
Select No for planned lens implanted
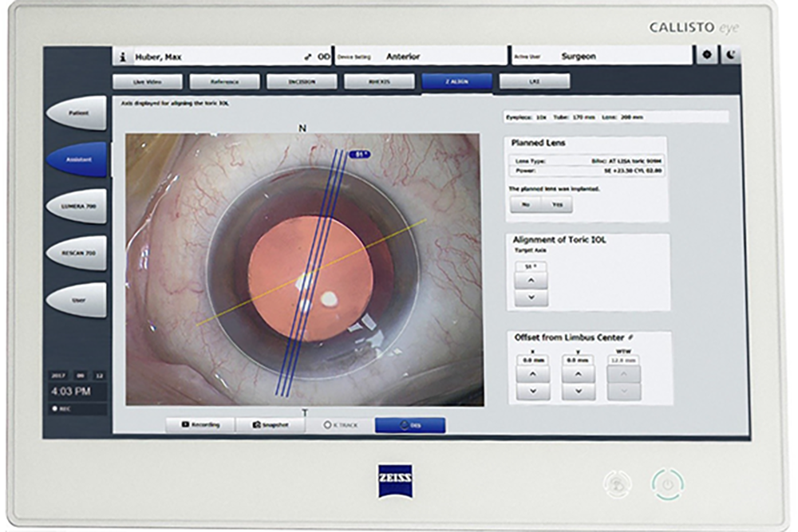point(526,204)
